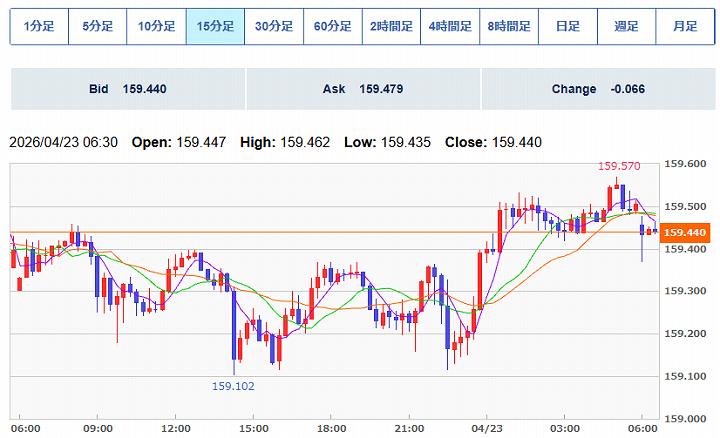Viewport: 720px width, 438px height.
Task: Click the Ask 159.479 price panel
Action: point(362,89)
